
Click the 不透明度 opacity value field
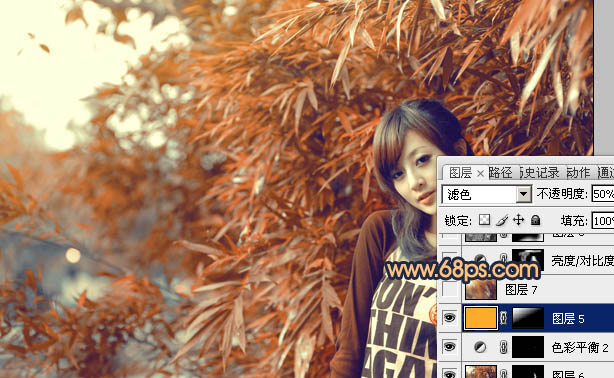point(603,194)
